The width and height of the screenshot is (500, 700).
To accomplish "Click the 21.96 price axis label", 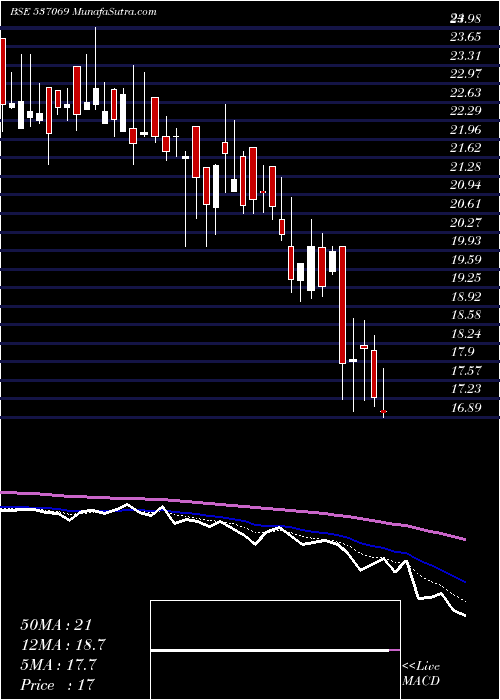I will click(x=466, y=129).
